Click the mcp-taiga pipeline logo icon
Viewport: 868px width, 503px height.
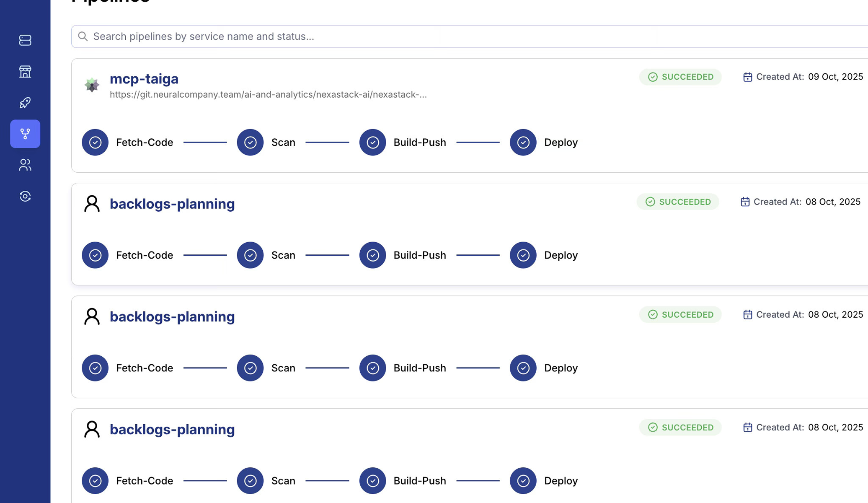[92, 85]
